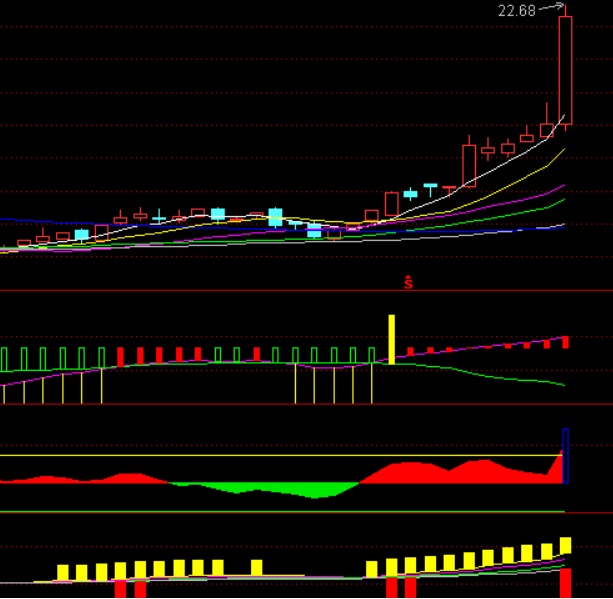Click the tallest red candlestick at chart's right end

(x=565, y=70)
